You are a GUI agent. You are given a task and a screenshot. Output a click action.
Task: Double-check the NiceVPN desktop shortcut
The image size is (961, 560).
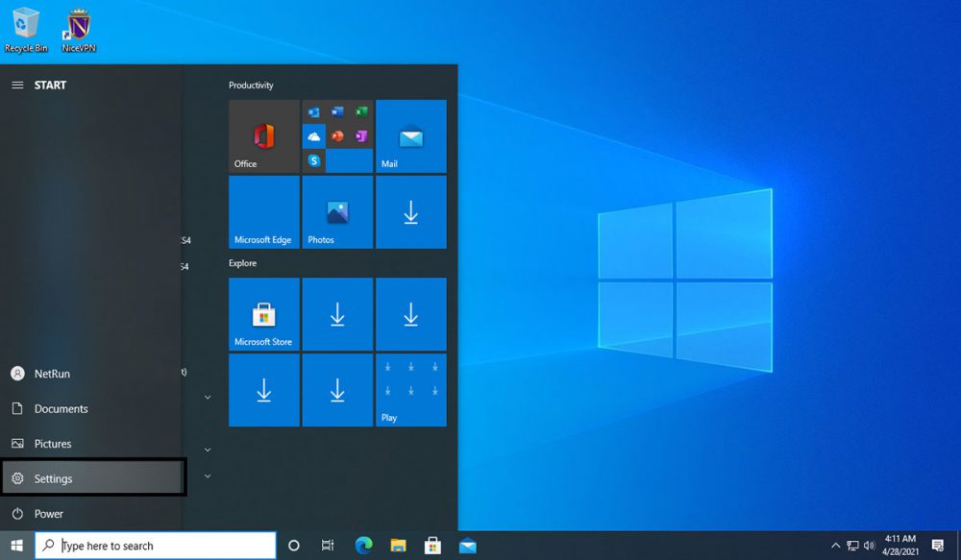[79, 30]
